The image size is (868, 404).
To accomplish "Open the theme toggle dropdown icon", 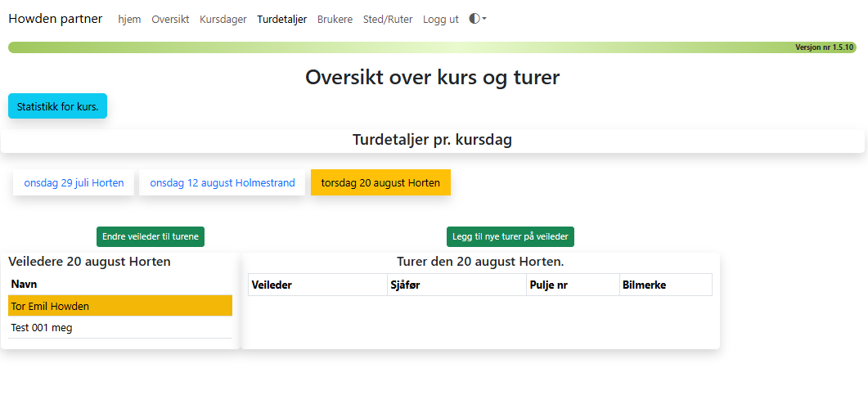I will click(x=478, y=19).
